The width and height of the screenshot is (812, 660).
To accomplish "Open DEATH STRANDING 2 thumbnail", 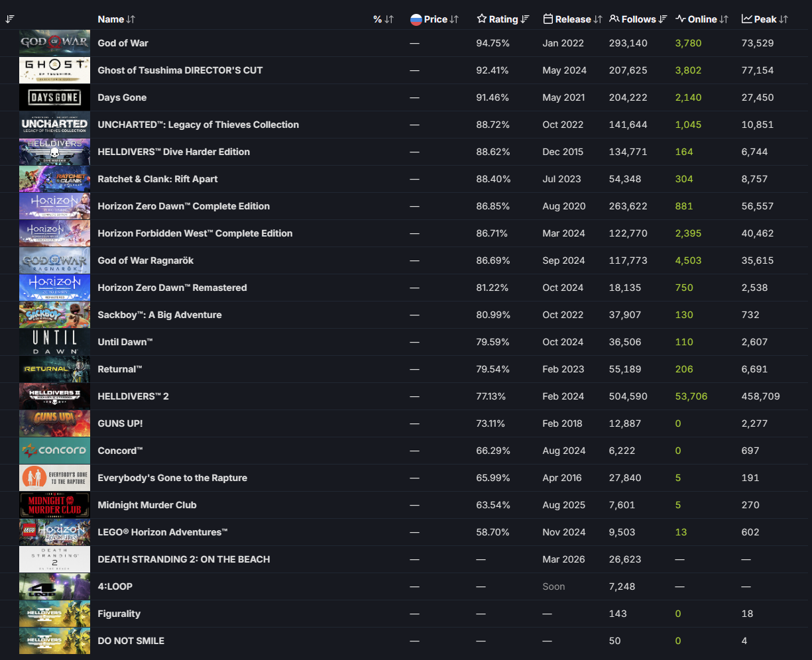I will [54, 559].
